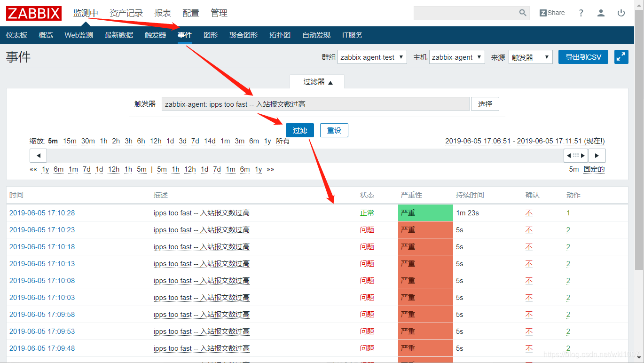This screenshot has width=644, height=363.
Task: Toggle the 固定的 fixed link
Action: point(594,169)
